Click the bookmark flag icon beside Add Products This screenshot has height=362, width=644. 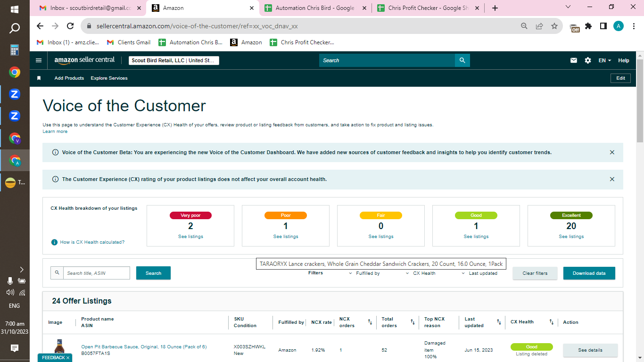[39, 78]
